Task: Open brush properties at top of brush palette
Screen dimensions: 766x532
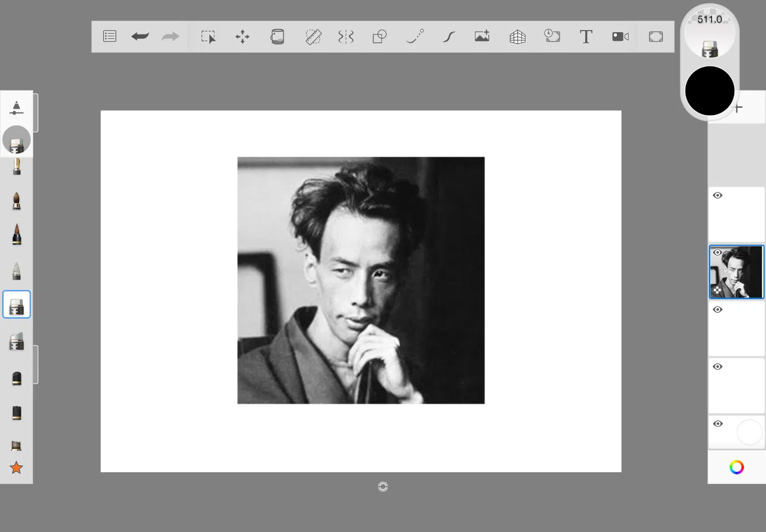Action: (16, 108)
